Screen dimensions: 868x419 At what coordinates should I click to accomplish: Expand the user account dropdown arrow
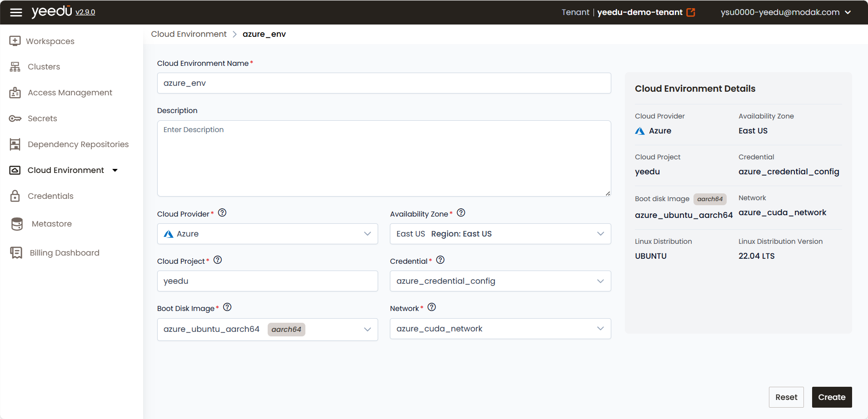pyautogui.click(x=848, y=12)
